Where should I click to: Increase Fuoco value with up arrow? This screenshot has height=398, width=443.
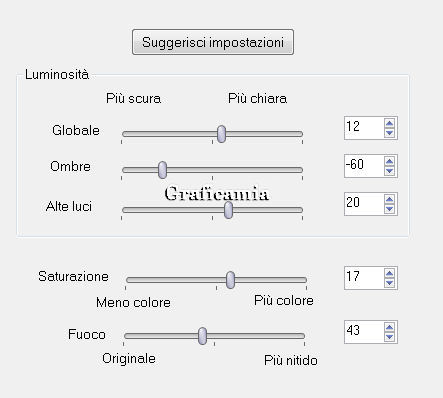389,327
